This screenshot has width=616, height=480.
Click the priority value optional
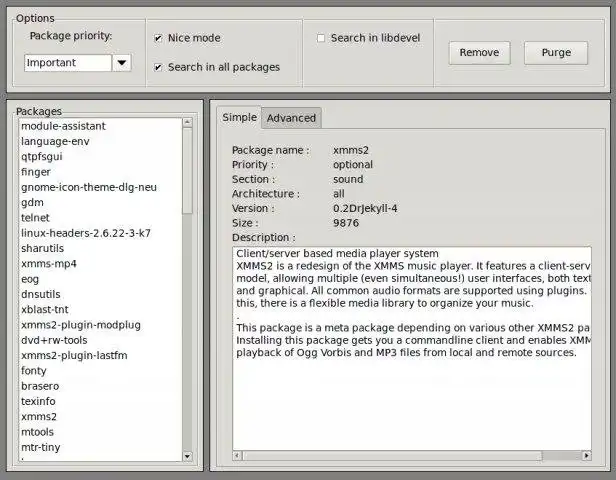tap(353, 165)
